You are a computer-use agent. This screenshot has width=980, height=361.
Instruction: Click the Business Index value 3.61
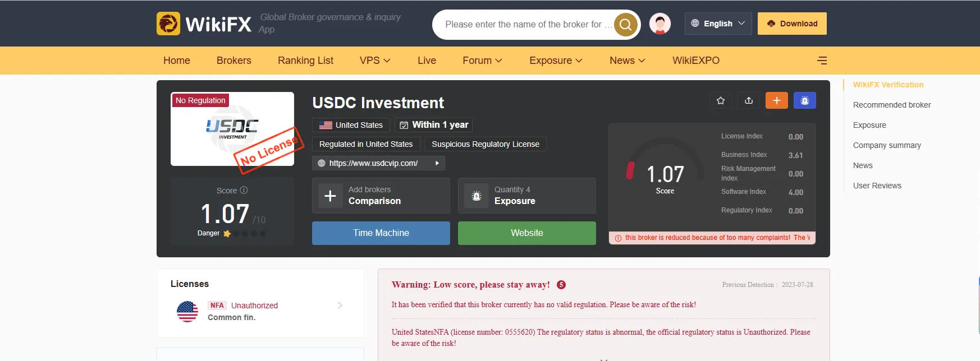click(795, 155)
